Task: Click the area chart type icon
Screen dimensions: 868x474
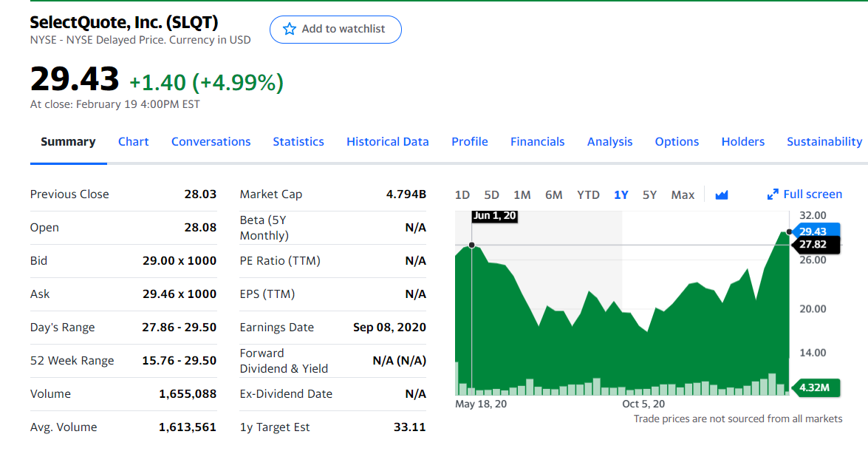Action: [722, 195]
